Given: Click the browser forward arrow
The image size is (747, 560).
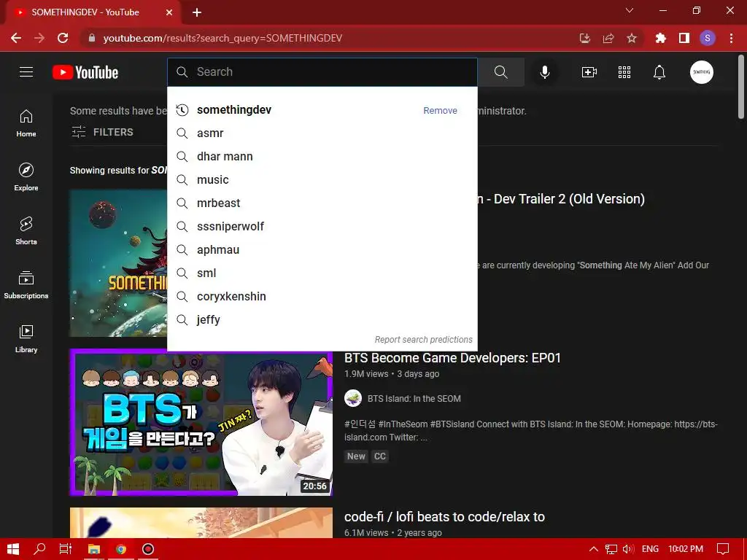Looking at the screenshot, I should 39,38.
